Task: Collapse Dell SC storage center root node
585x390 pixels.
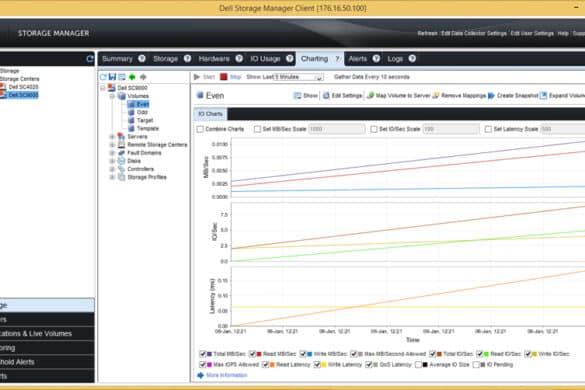Action: coord(103,88)
